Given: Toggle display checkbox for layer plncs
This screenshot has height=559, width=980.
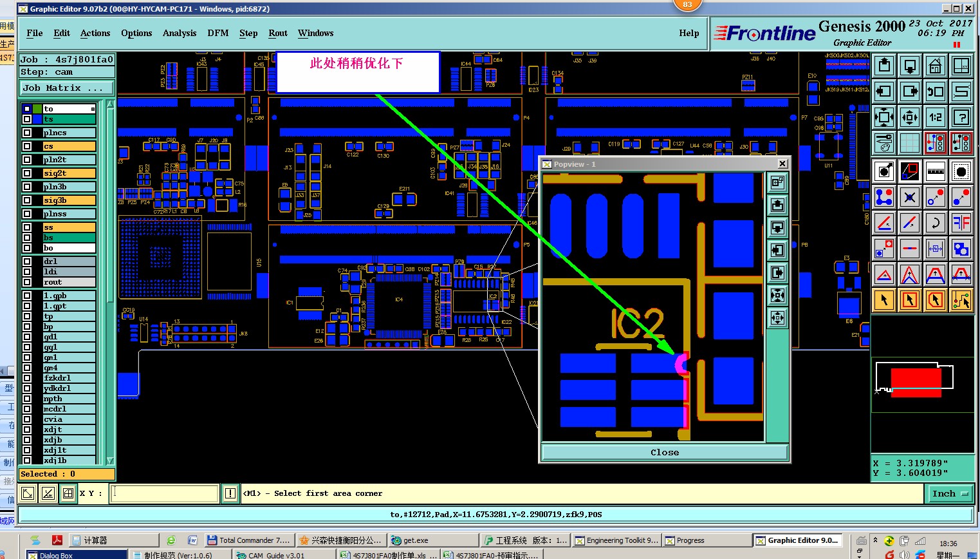Looking at the screenshot, I should (27, 133).
